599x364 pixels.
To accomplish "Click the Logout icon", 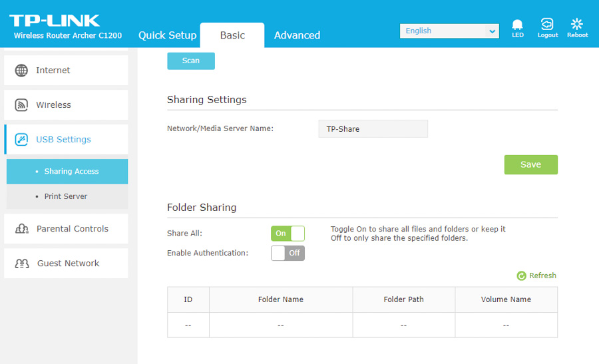I will [x=547, y=24].
